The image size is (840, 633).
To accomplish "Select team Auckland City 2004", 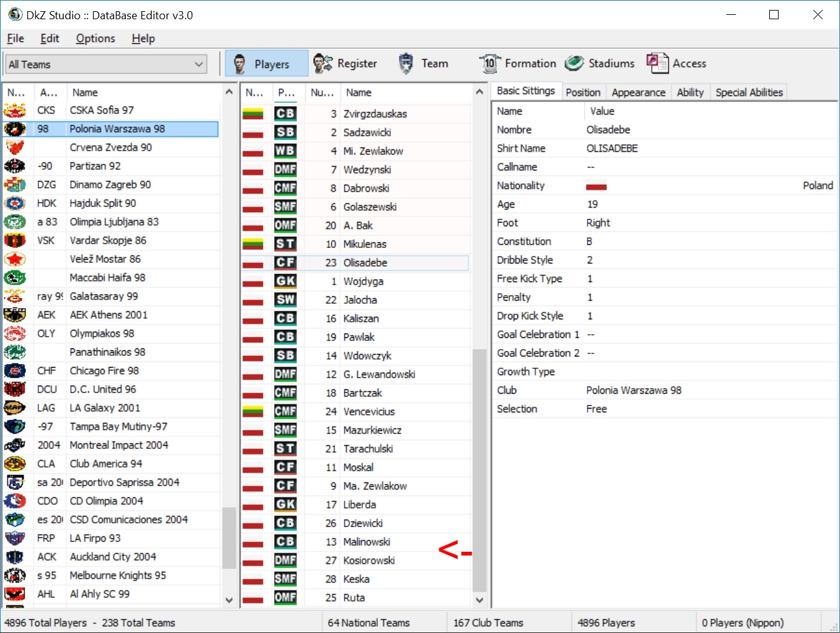I will [x=112, y=557].
